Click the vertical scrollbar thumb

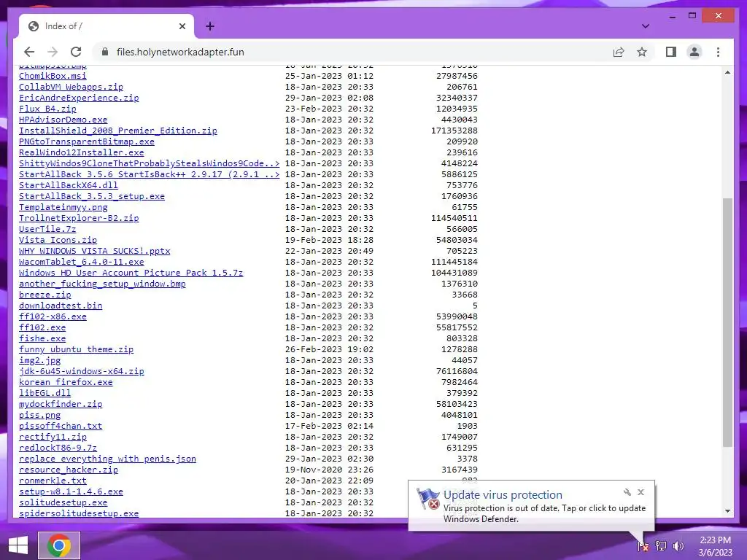click(x=727, y=322)
